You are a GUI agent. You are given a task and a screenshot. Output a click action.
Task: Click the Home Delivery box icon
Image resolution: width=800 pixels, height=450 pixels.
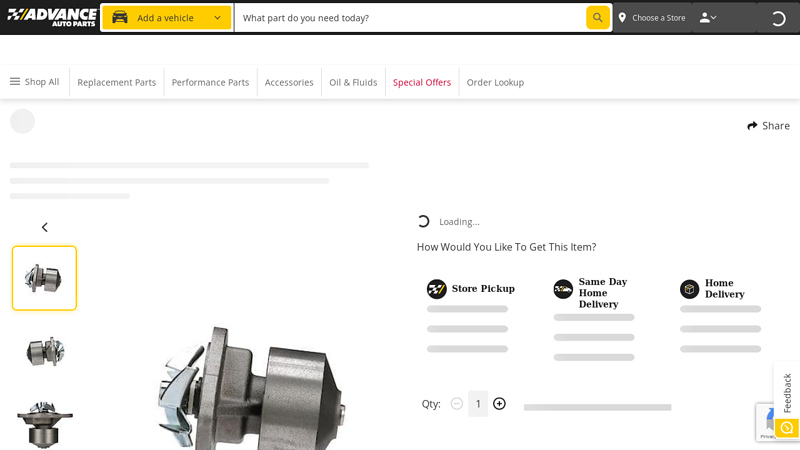[690, 289]
